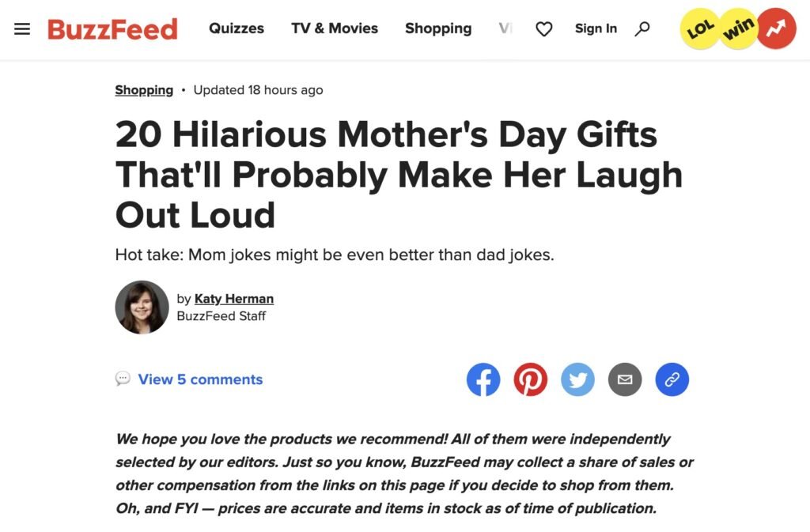810x532 pixels.
Task: Share the article on Pinterest
Action: (531, 379)
